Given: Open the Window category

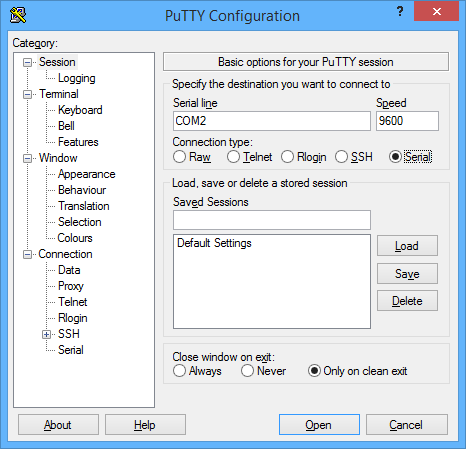Looking at the screenshot, I should [x=58, y=158].
